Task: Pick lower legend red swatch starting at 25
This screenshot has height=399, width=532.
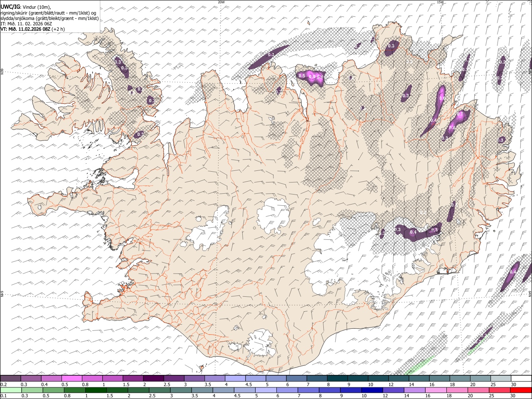Action: point(500,390)
